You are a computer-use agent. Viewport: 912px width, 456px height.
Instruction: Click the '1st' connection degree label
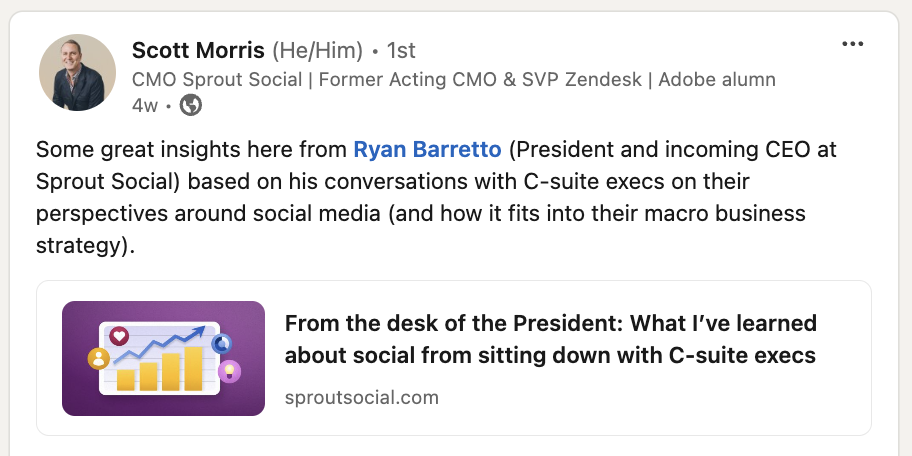click(401, 51)
